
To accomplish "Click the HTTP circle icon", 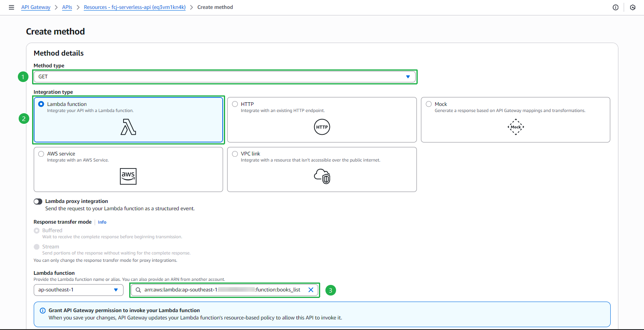I will coord(322,127).
